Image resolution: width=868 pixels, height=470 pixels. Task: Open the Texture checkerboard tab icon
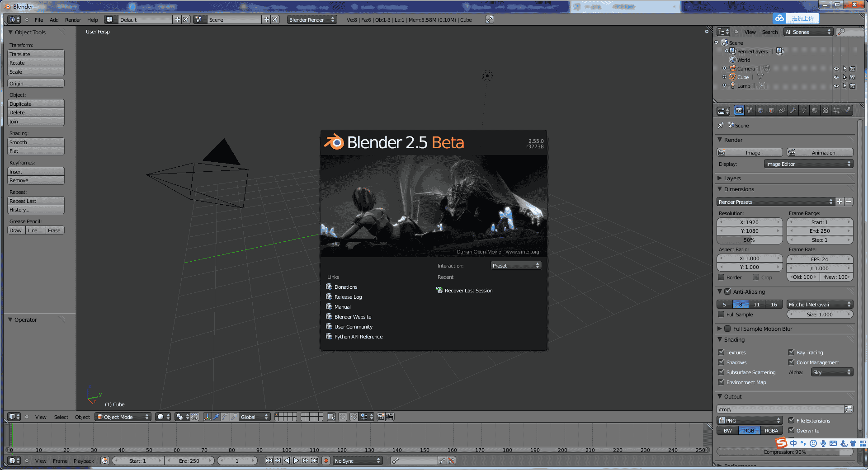coord(826,110)
